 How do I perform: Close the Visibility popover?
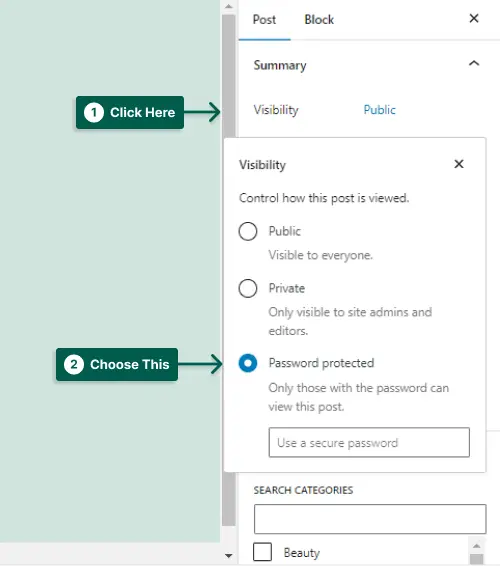point(458,164)
